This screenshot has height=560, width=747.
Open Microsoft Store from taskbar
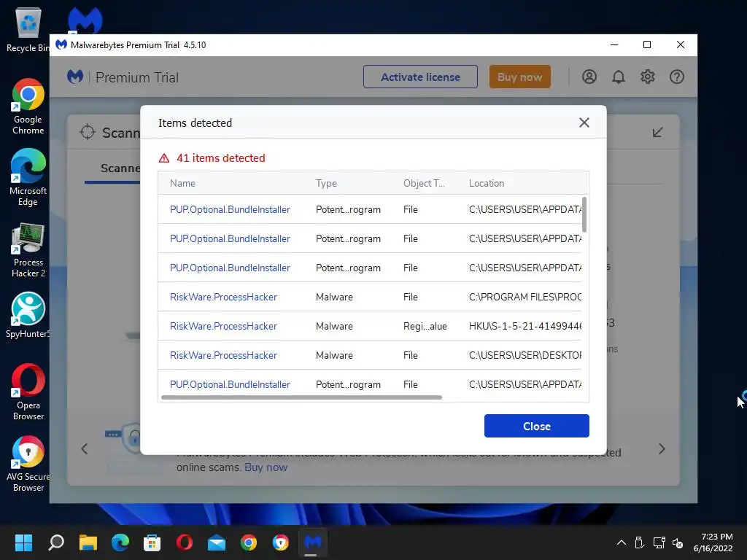(152, 542)
